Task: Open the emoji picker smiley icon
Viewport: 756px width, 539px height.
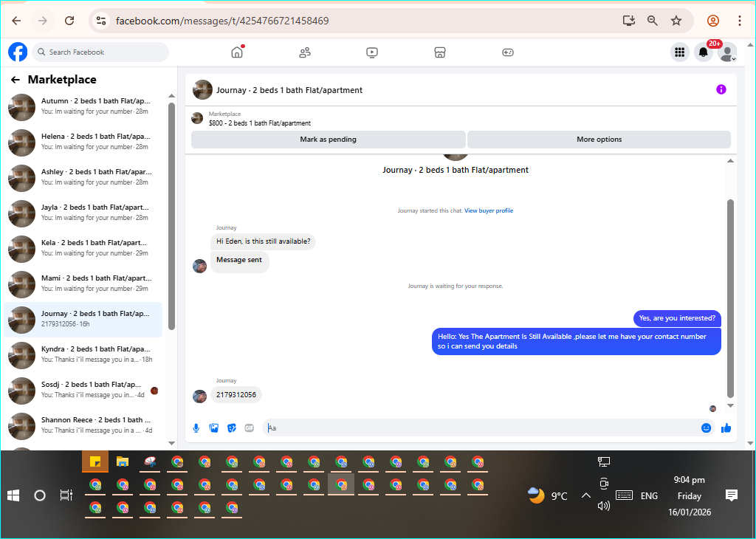Action: 706,428
